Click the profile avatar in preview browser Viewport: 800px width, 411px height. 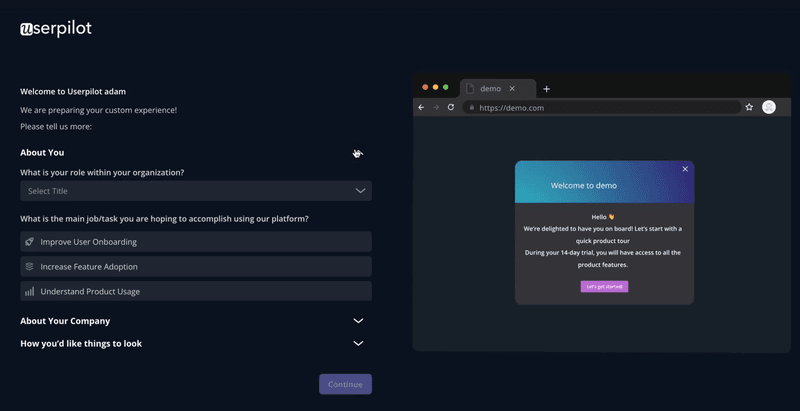(769, 107)
